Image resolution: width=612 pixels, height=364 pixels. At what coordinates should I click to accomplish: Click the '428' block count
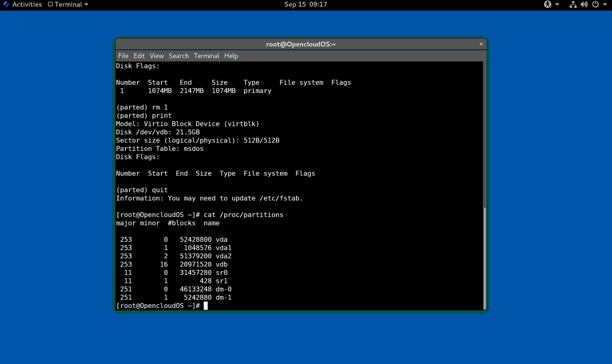[206, 281]
